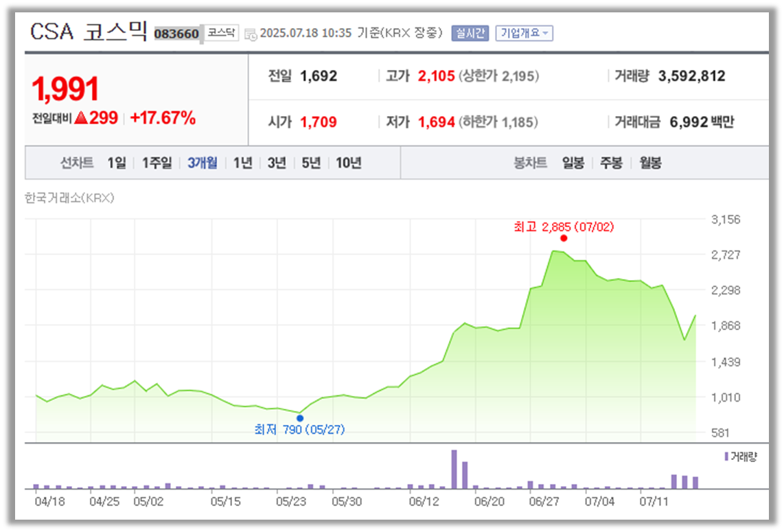Open the 기업개요 dropdown
This screenshot has height=532, width=784.
(524, 33)
